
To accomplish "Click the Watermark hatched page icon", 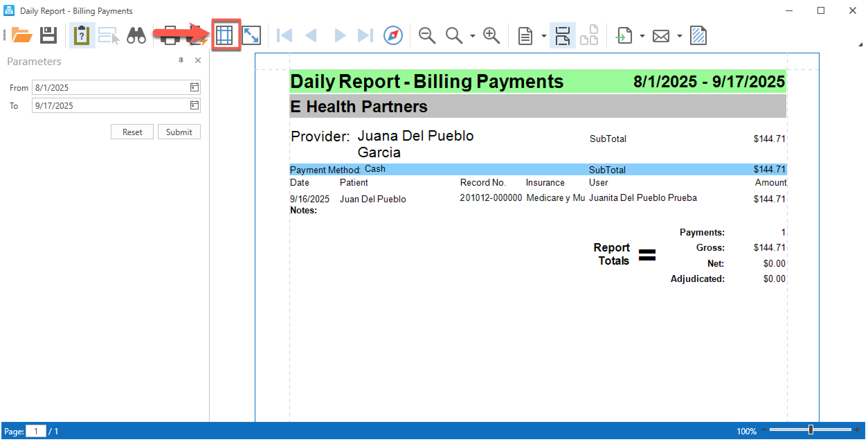I will coord(698,35).
